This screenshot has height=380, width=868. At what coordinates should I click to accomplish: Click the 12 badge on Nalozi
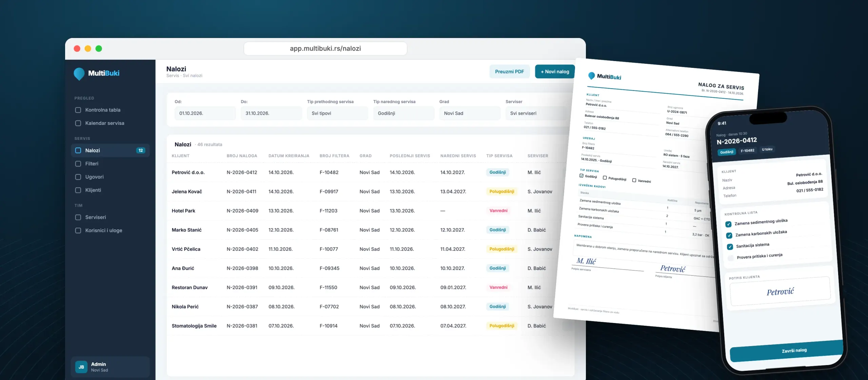[140, 150]
